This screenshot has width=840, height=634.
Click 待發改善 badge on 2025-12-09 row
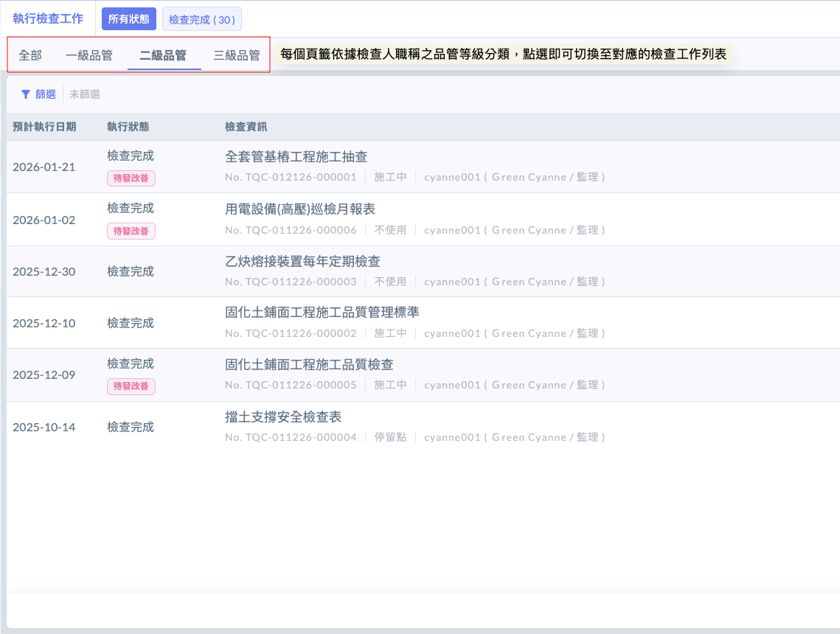click(x=131, y=386)
